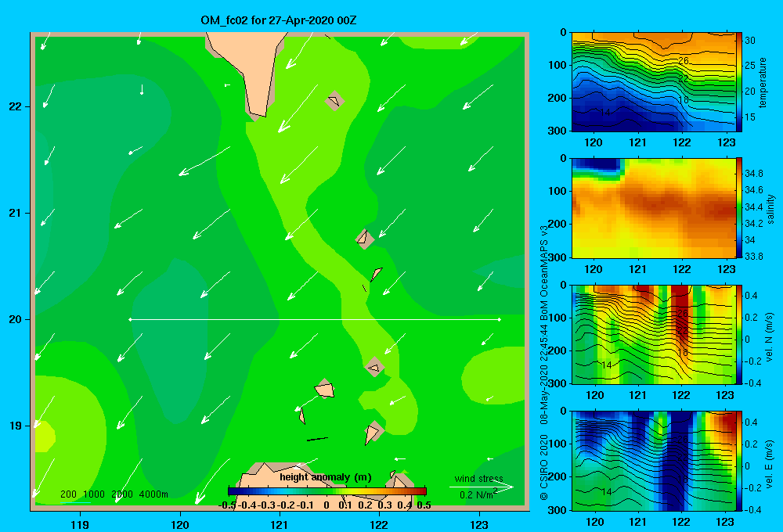Click the '0.2 N/m2' scale value
Image resolution: width=783 pixels, height=532 pixels.
(478, 494)
